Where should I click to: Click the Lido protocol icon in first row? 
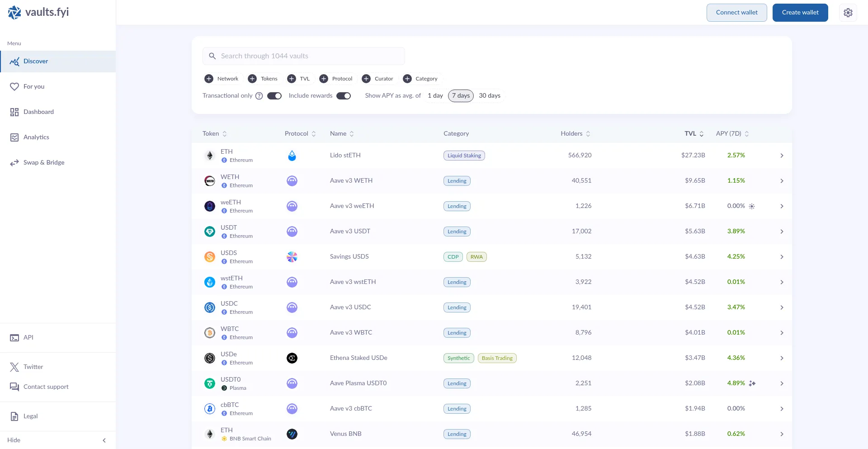292,156
